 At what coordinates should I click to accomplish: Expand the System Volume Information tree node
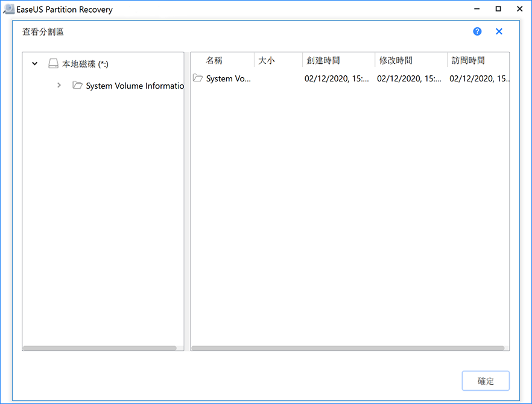click(x=59, y=86)
